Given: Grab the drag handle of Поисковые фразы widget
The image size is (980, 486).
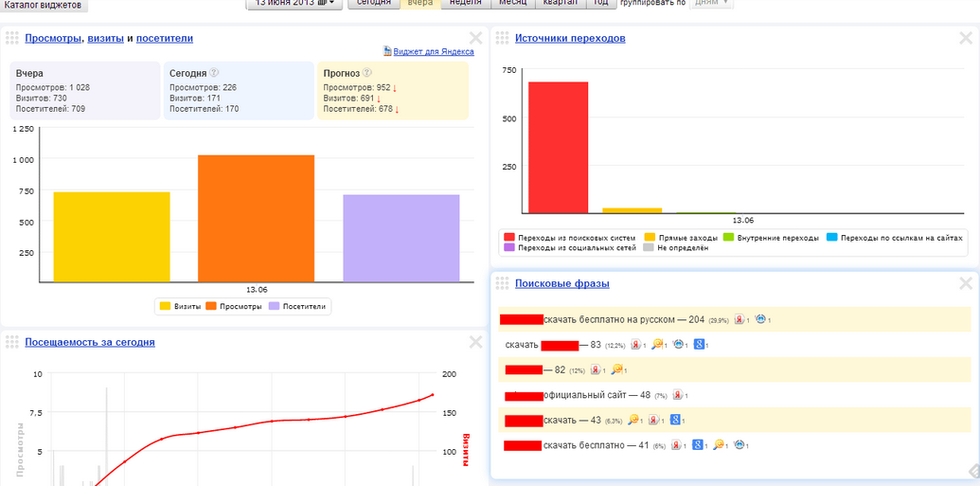Looking at the screenshot, I should point(502,284).
